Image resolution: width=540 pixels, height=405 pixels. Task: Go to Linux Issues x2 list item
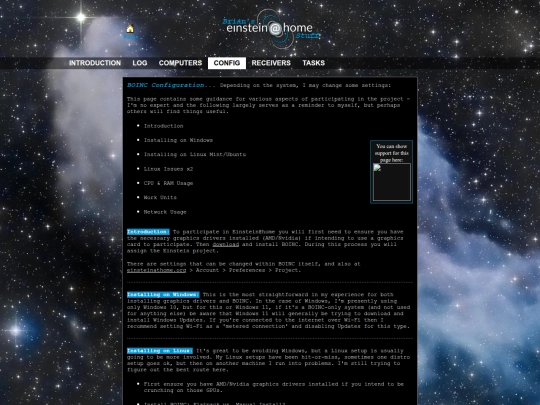(x=168, y=169)
